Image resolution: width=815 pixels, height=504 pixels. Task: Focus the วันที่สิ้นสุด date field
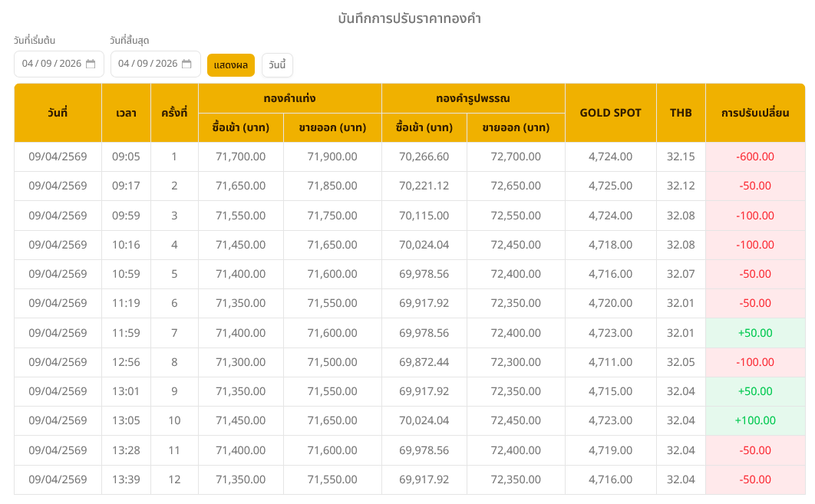click(x=147, y=64)
